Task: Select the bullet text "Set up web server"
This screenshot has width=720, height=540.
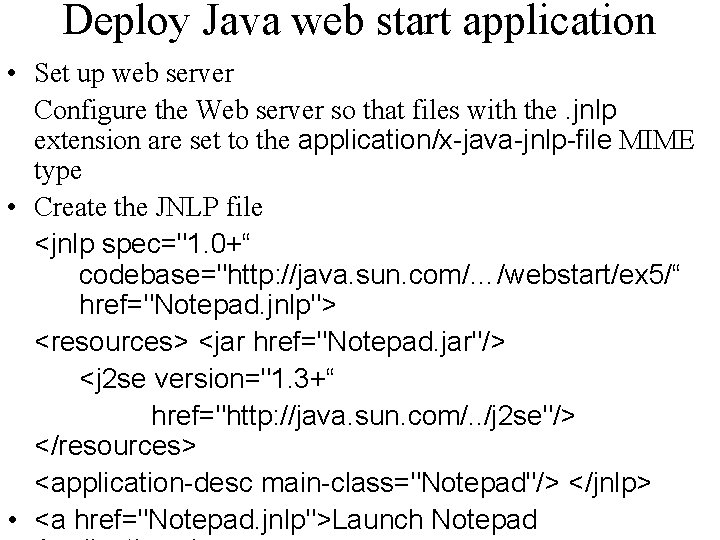Action: pos(134,73)
